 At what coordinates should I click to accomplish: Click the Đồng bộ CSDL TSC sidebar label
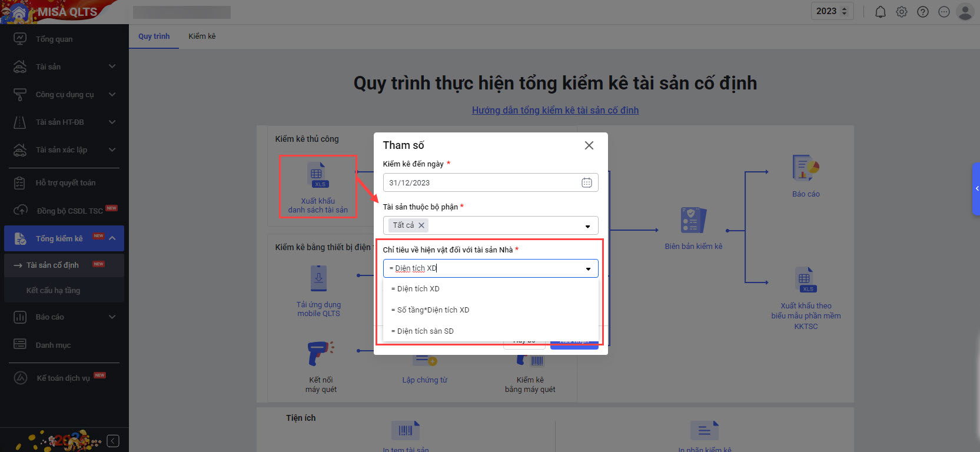pyautogui.click(x=69, y=211)
